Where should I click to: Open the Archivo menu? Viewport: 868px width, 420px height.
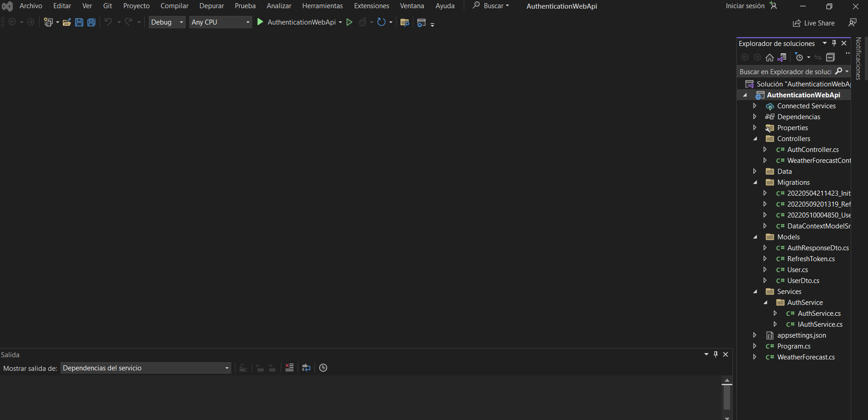click(31, 6)
